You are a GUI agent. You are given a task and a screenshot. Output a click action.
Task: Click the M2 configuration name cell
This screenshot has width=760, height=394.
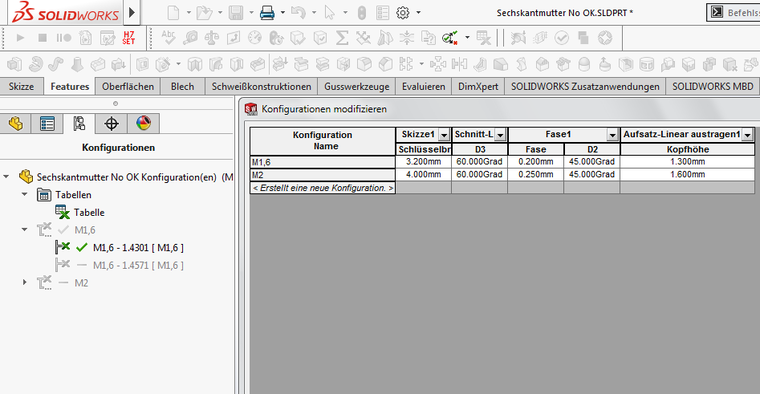coord(323,175)
